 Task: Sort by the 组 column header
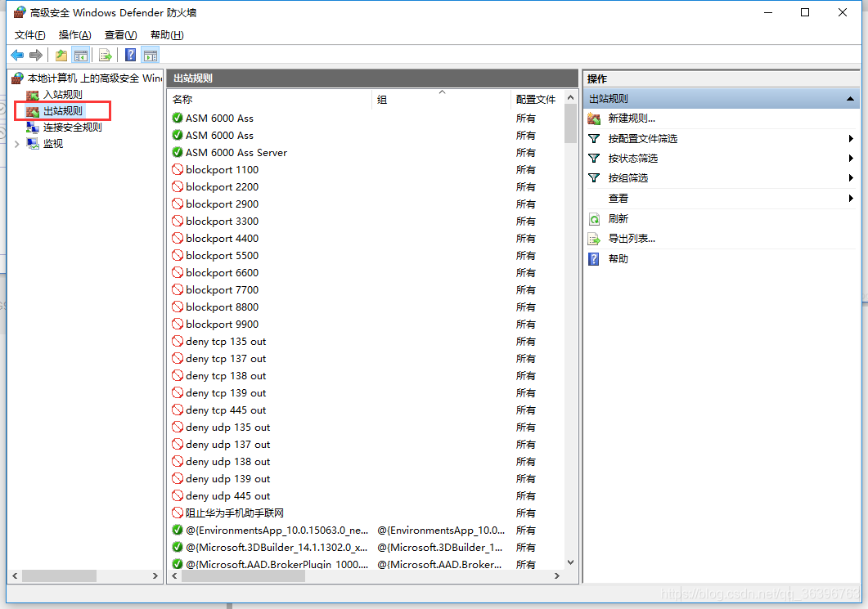(441, 100)
